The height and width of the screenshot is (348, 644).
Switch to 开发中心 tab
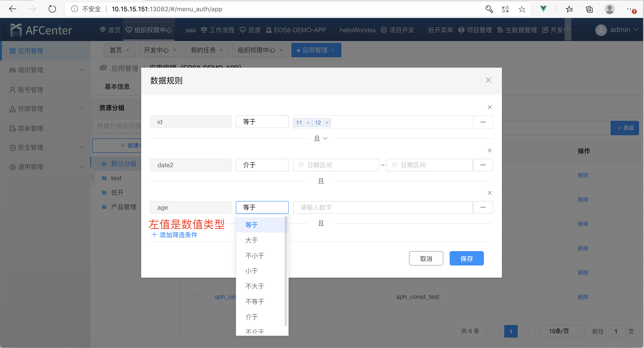click(156, 50)
